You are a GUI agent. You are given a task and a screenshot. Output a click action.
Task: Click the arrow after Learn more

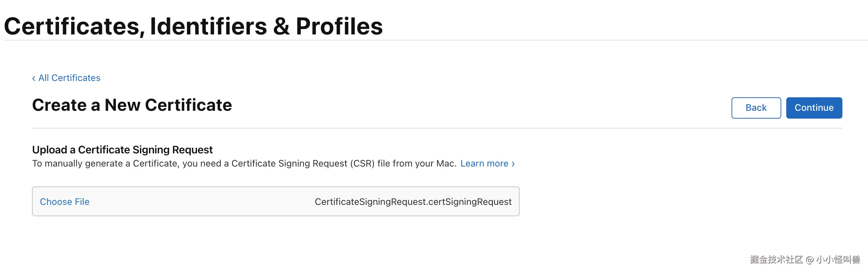click(513, 164)
